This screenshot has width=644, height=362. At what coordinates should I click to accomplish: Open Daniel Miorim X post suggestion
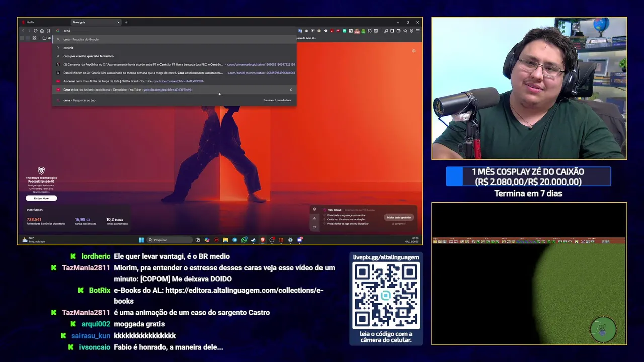point(175,73)
